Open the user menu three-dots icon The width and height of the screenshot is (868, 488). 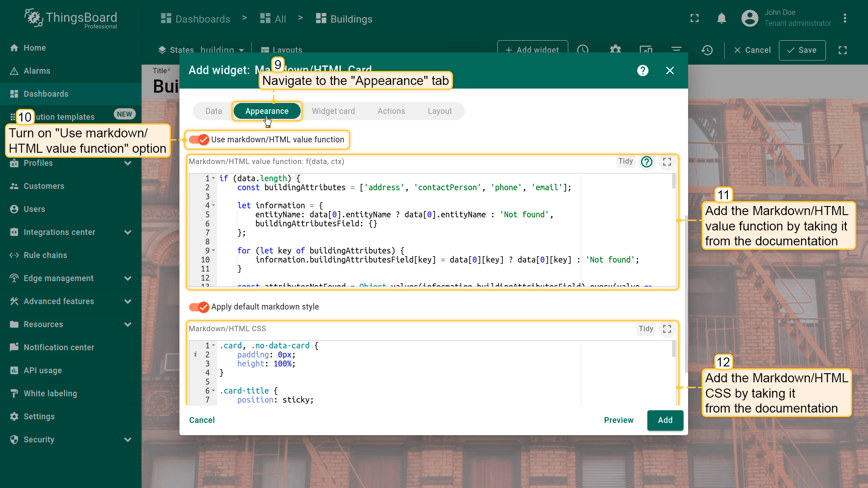pos(844,19)
